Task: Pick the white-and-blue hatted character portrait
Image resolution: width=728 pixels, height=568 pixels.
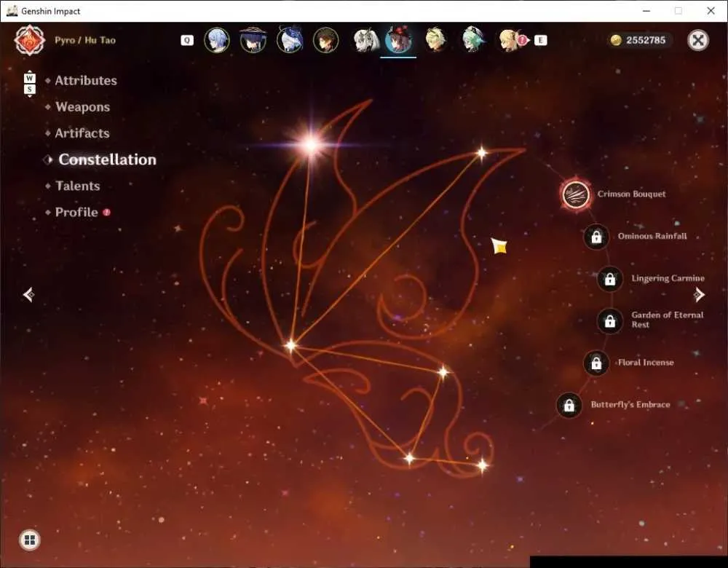Action: (x=290, y=40)
